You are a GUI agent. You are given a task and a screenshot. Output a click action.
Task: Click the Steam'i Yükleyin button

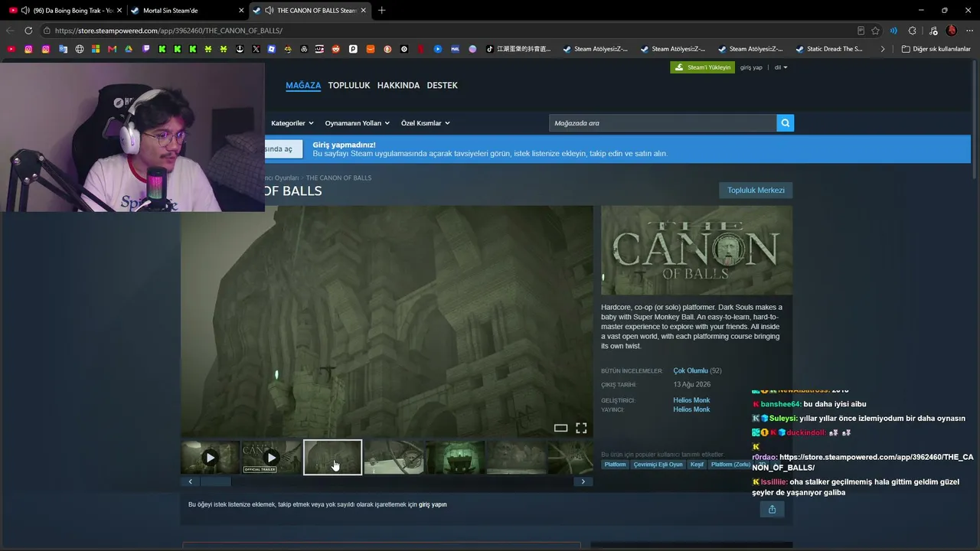702,67
